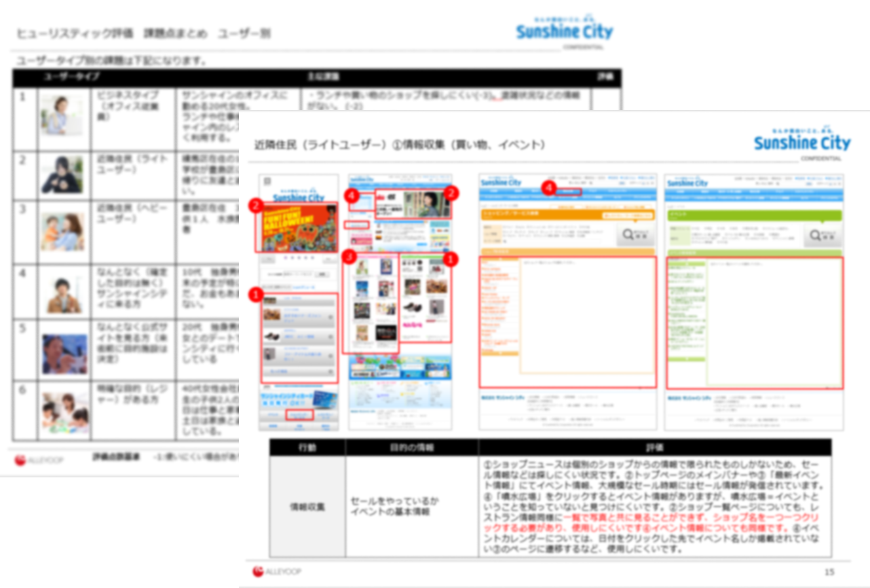Click the magnifier search icon on the orange shopping page
Screen dimensions: 870x588
pos(634,234)
